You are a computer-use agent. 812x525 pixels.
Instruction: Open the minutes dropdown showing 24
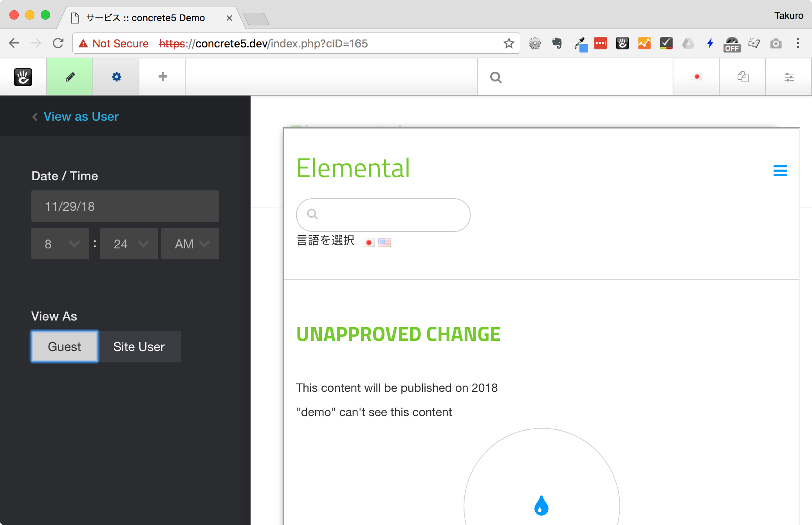(x=129, y=244)
